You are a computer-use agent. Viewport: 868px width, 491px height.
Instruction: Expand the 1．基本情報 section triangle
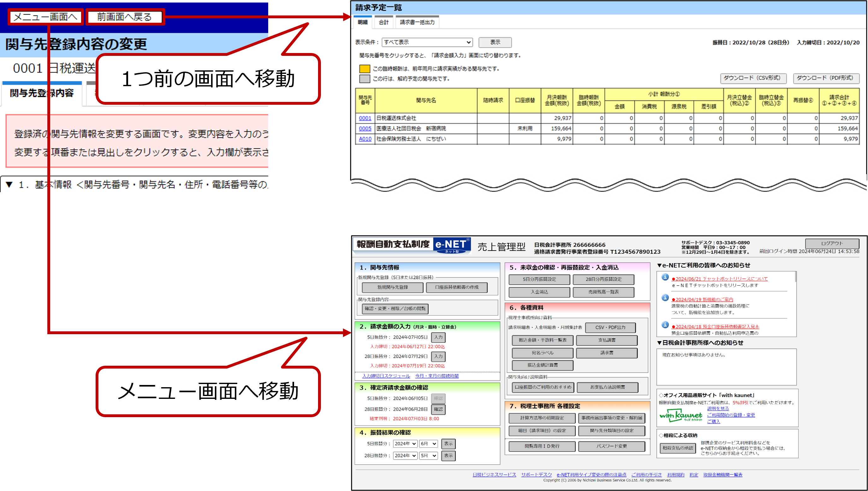click(9, 185)
